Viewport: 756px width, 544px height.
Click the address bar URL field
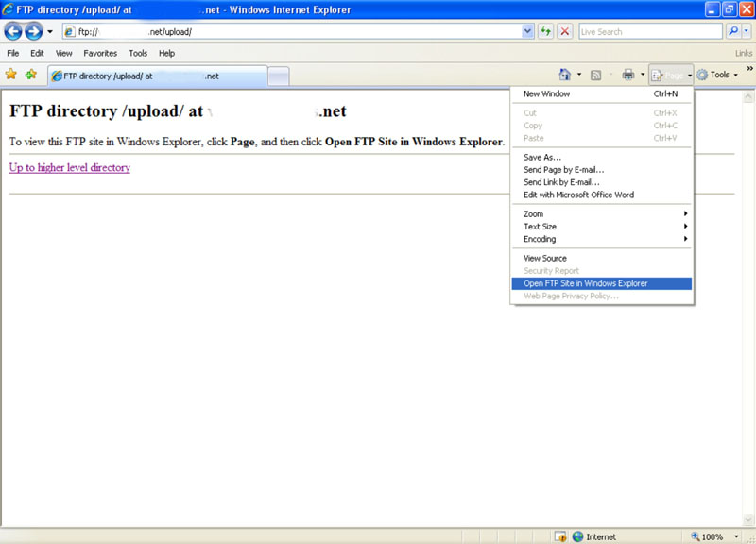point(292,32)
